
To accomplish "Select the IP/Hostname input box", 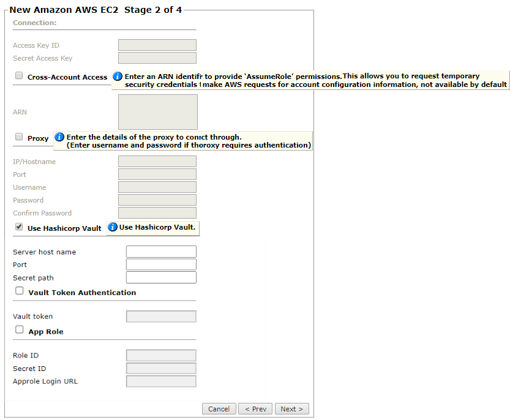I will click(x=157, y=162).
